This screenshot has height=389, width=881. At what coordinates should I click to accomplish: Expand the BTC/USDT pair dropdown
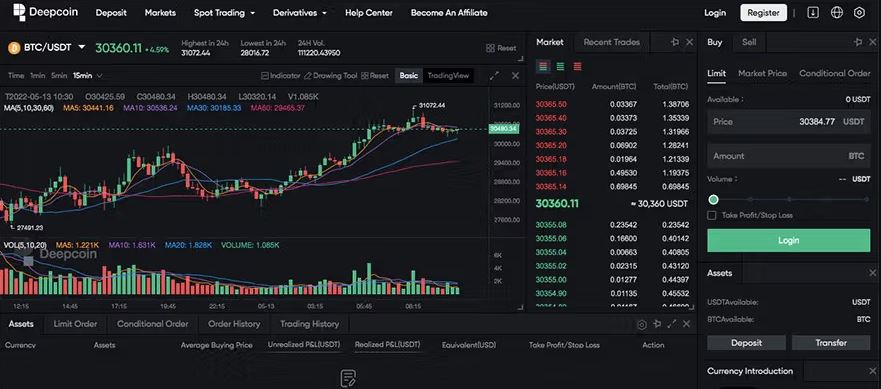pos(81,47)
